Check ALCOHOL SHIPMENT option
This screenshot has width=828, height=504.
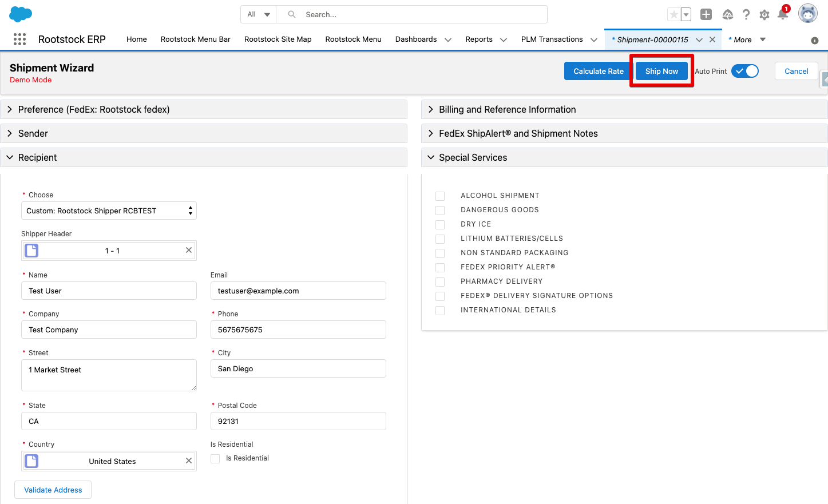coord(440,196)
